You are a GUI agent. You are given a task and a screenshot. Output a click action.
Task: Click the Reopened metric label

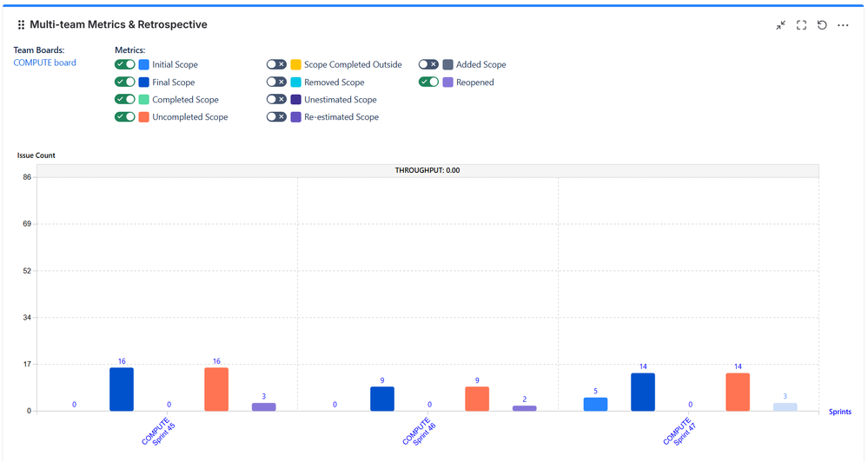475,82
